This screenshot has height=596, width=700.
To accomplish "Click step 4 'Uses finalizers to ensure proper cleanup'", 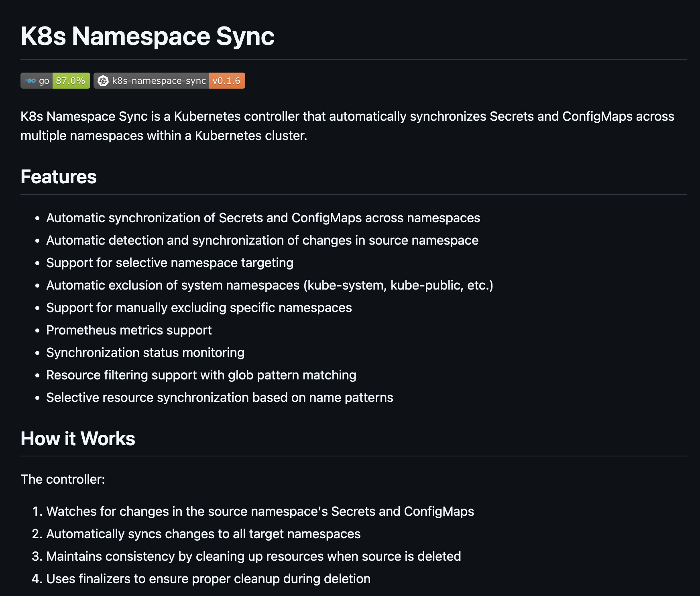I will 208,579.
